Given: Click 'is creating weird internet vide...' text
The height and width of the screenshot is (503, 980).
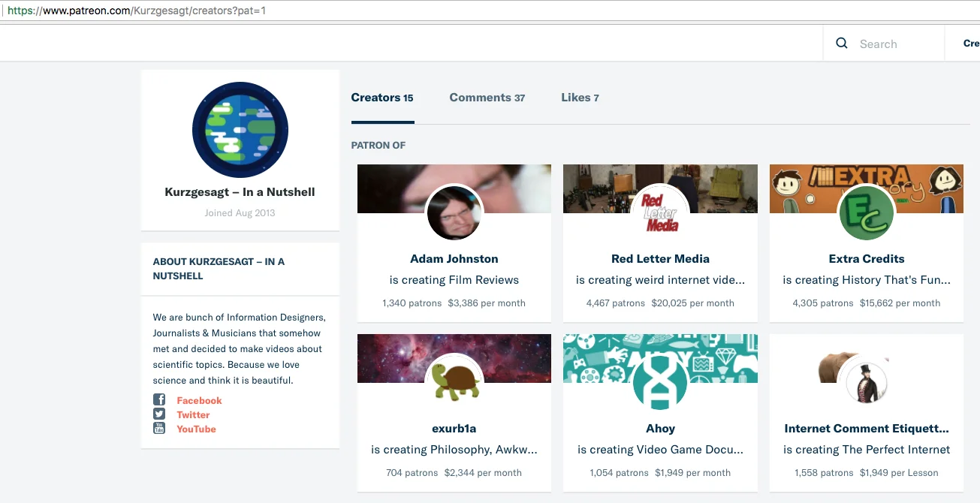Looking at the screenshot, I should coord(660,280).
